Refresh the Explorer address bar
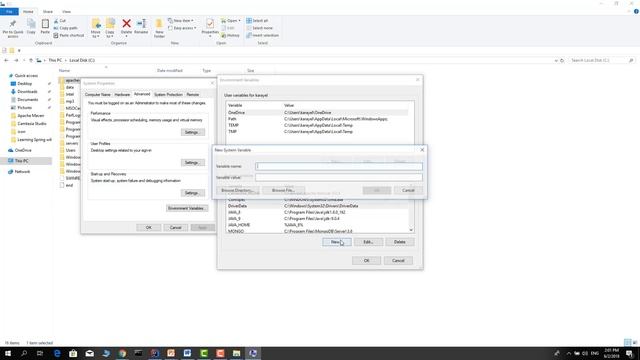The height and width of the screenshot is (360, 640). pos(562,60)
